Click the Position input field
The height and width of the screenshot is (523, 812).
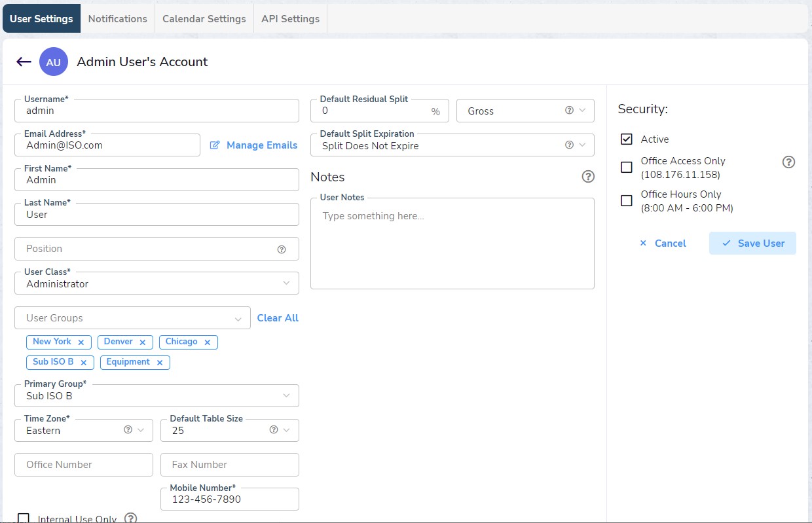pyautogui.click(x=157, y=249)
